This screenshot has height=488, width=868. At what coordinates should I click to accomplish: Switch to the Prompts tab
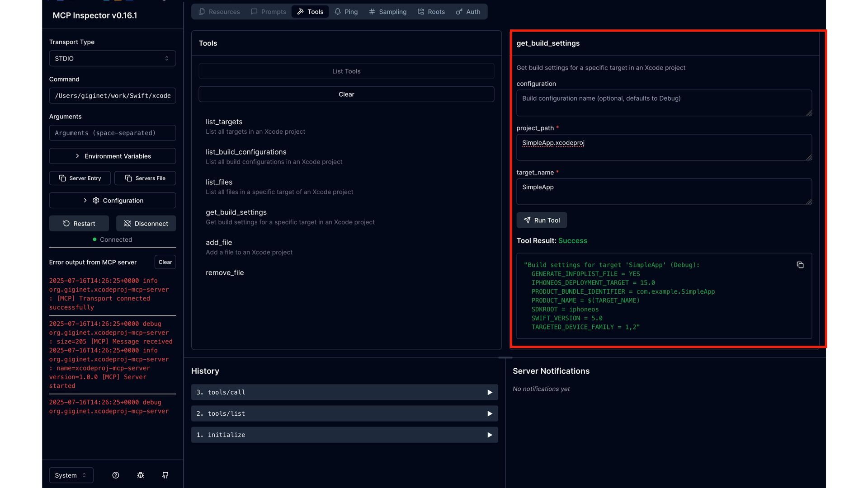(269, 12)
